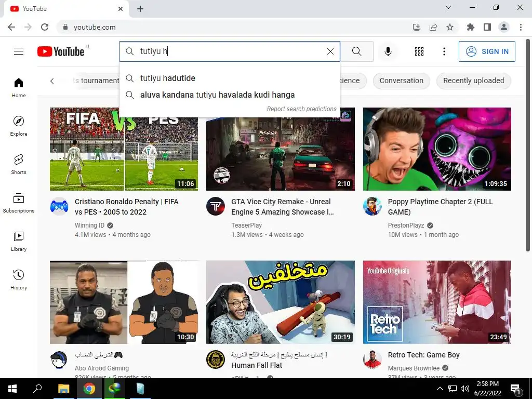This screenshot has width=532, height=399.
Task: Select suggestion "tutiyu hadutide"
Action: pyautogui.click(x=229, y=78)
